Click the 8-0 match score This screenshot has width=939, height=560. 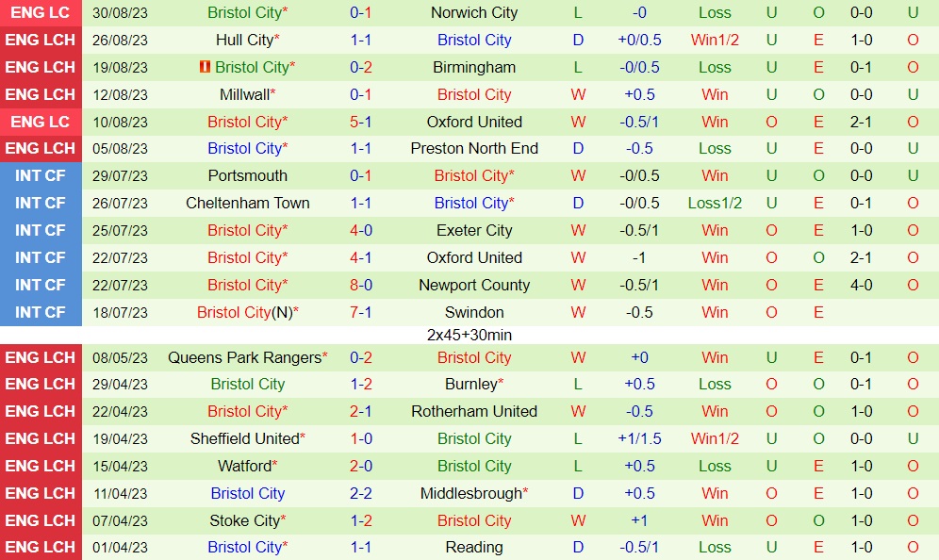pyautogui.click(x=361, y=286)
